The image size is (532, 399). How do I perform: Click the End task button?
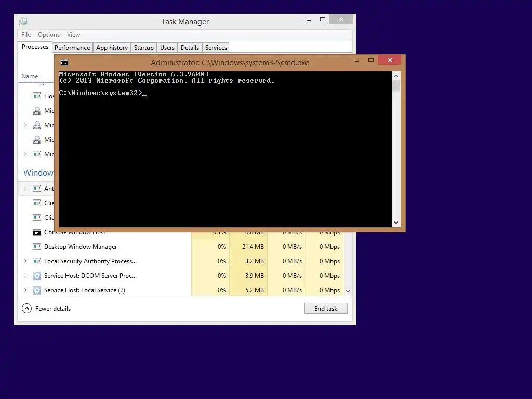click(326, 309)
